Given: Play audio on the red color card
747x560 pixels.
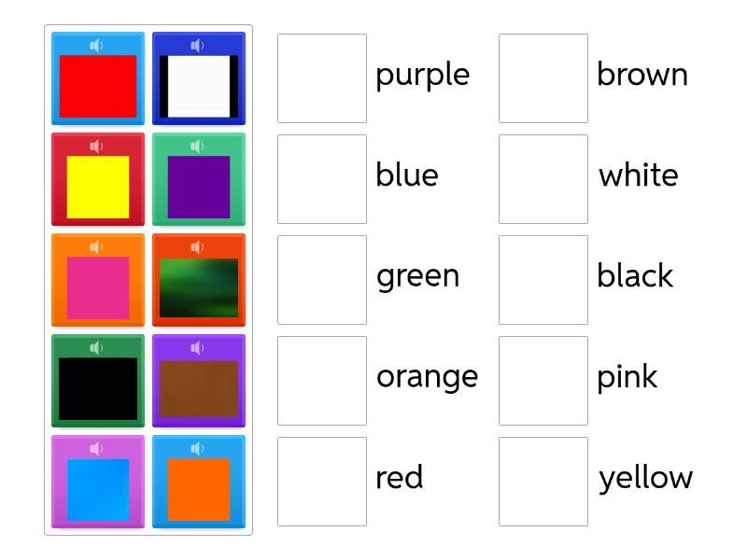Looking at the screenshot, I should click(x=97, y=45).
